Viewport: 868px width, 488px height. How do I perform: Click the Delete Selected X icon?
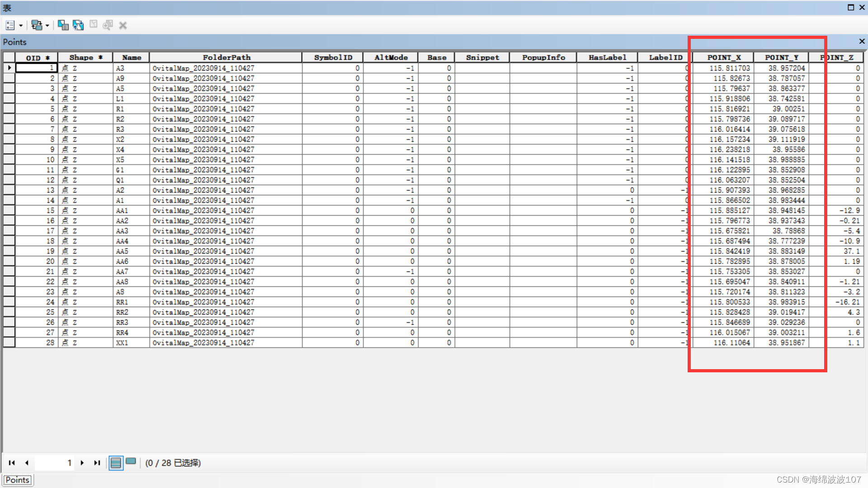[123, 26]
